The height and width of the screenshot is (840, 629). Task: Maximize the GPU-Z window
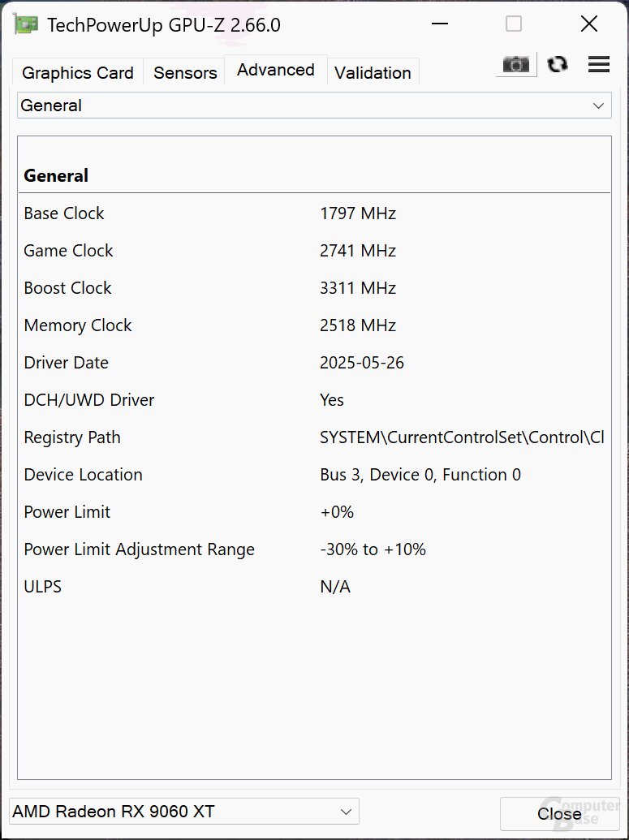click(x=513, y=24)
